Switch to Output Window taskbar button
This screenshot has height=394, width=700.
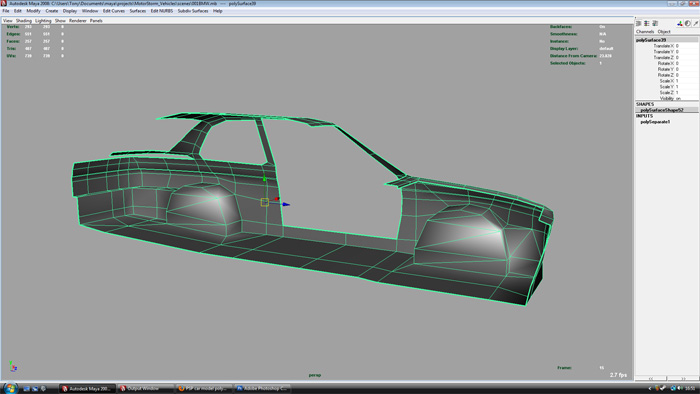coord(146,389)
